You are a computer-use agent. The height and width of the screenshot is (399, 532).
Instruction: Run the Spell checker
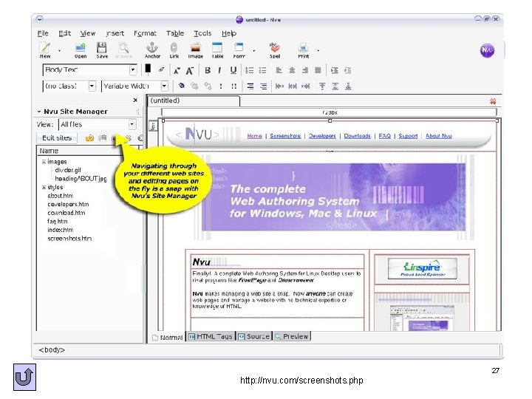pos(274,50)
